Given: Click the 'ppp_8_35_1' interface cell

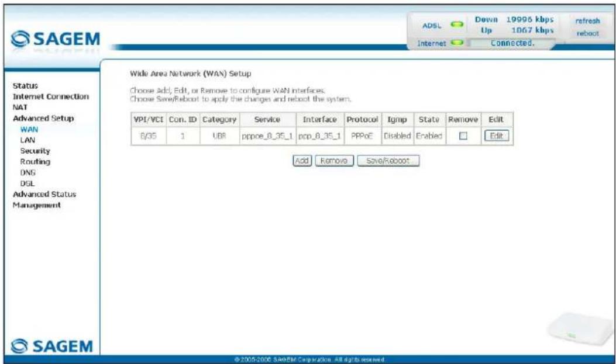Looking at the screenshot, I should tap(320, 136).
